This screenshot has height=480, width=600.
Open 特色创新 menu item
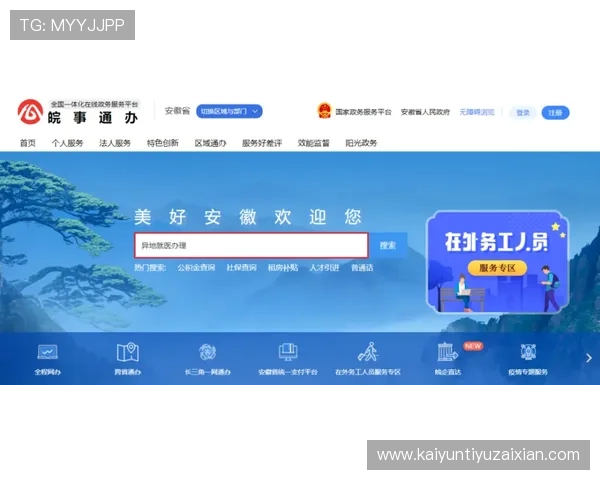click(x=163, y=143)
